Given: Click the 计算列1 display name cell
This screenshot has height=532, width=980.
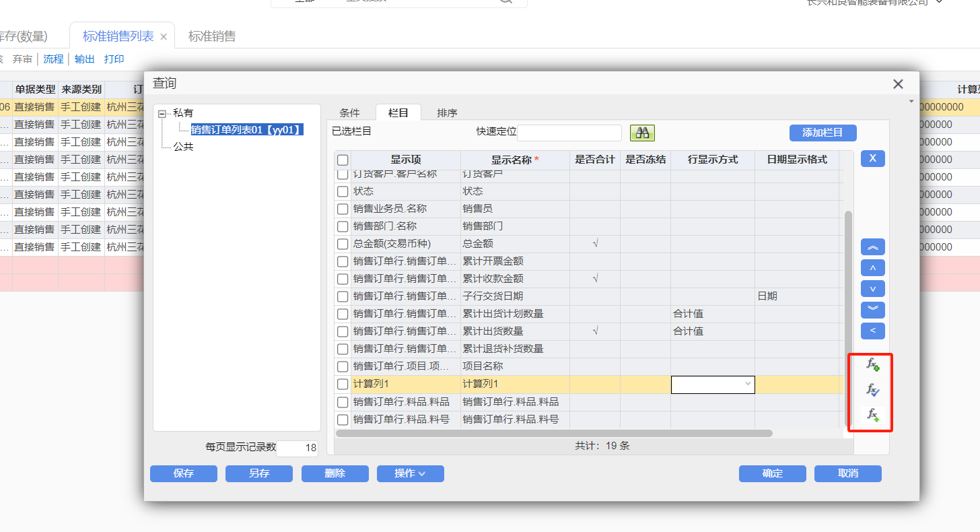Looking at the screenshot, I should click(515, 384).
